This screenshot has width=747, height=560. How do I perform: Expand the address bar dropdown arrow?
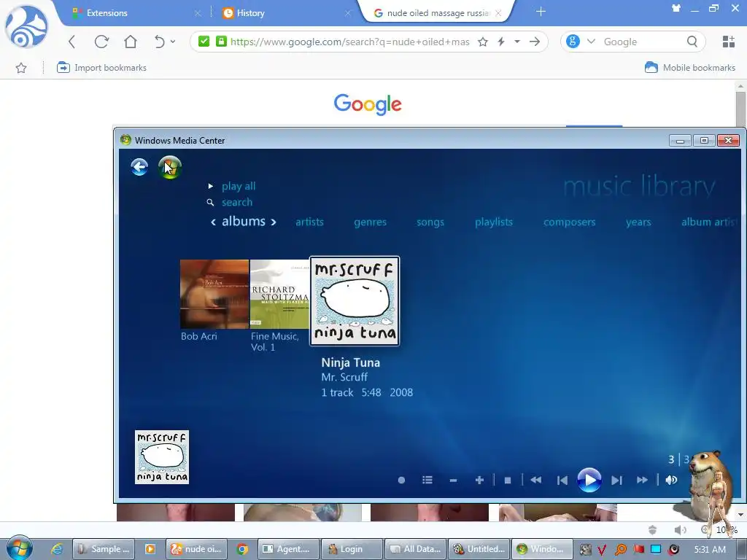point(517,42)
